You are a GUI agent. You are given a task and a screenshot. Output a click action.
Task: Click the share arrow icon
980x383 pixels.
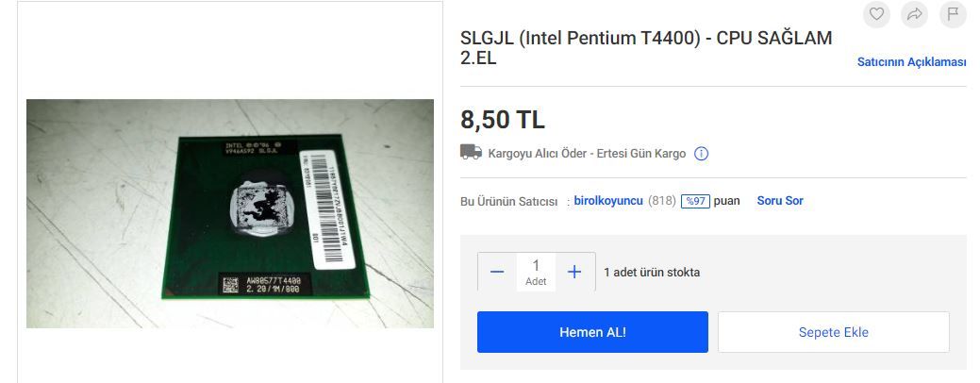point(914,14)
